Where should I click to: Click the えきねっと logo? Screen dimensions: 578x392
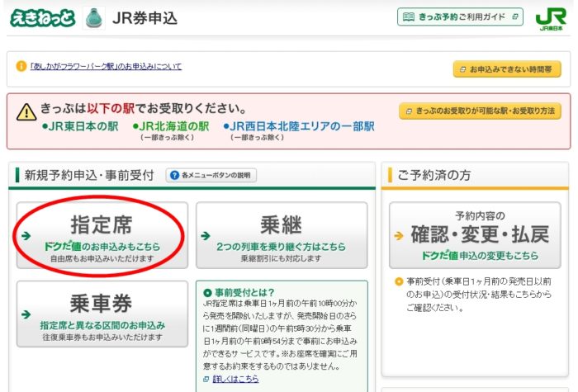click(x=42, y=18)
